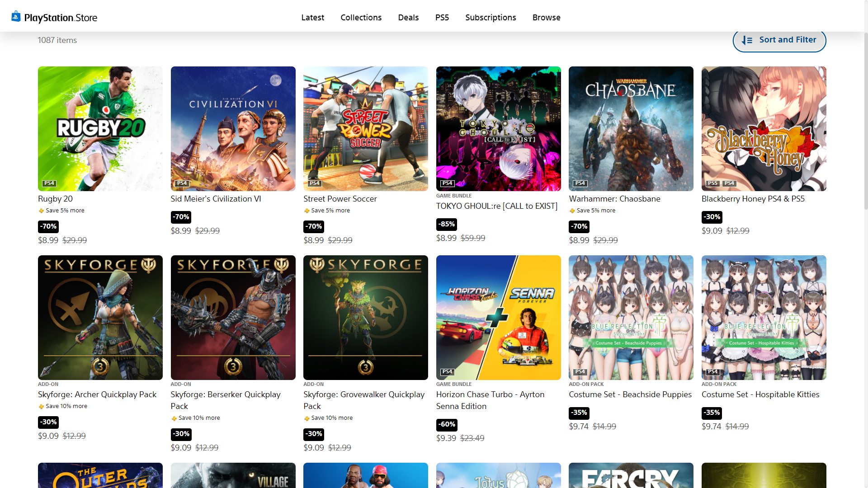The width and height of the screenshot is (868, 488).
Task: Select the PS5 navigation item
Action: coord(442,18)
